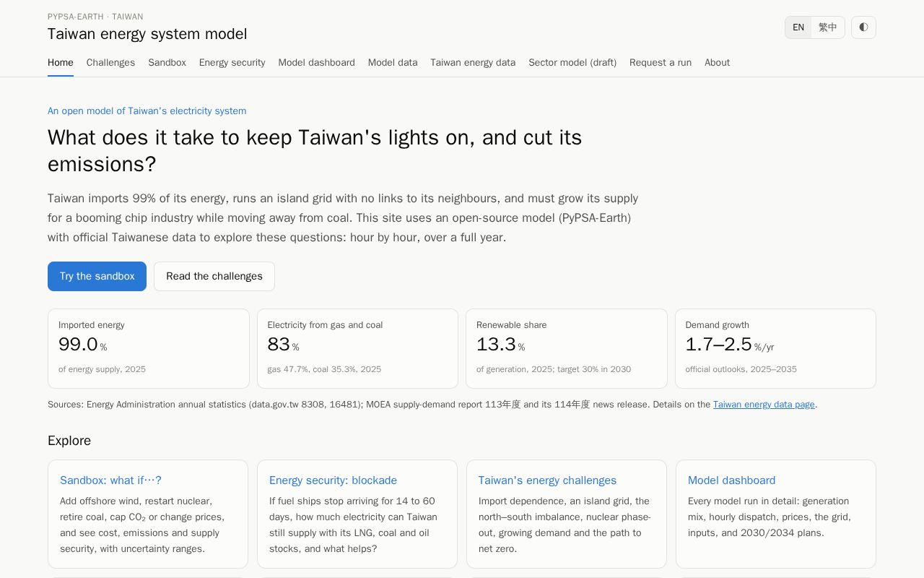Image resolution: width=924 pixels, height=578 pixels.
Task: Go to the Challenges tab
Action: (110, 63)
